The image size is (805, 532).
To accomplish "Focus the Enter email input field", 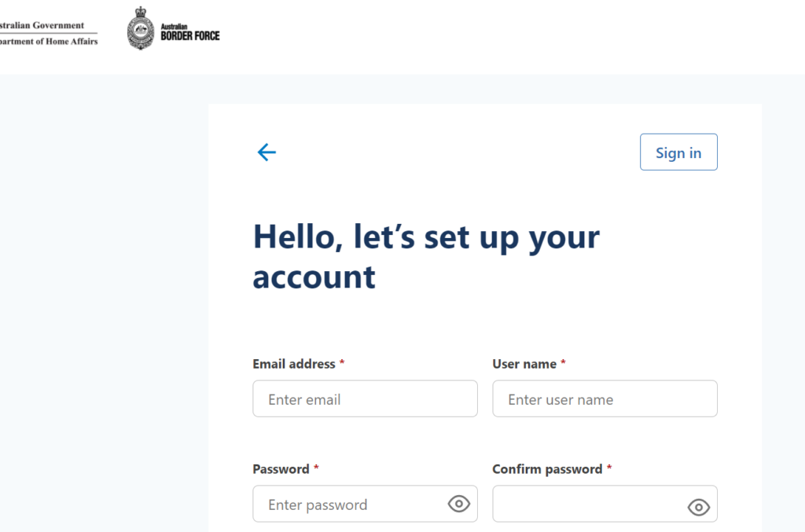I will pyautogui.click(x=365, y=398).
